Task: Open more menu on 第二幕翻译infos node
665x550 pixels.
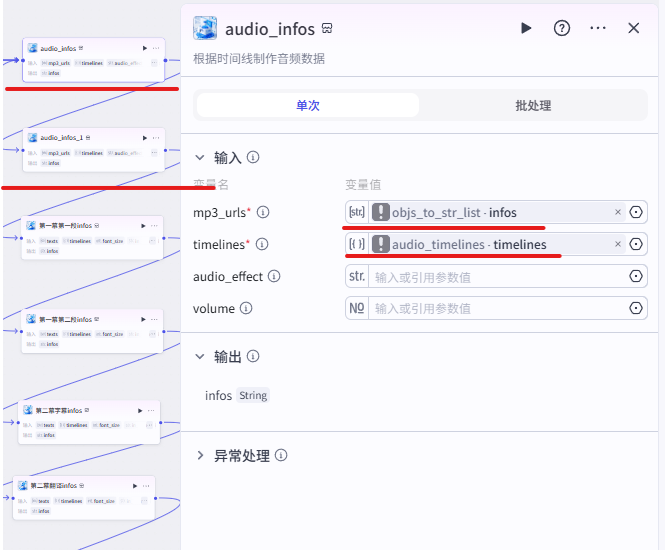Action: pyautogui.click(x=146, y=486)
